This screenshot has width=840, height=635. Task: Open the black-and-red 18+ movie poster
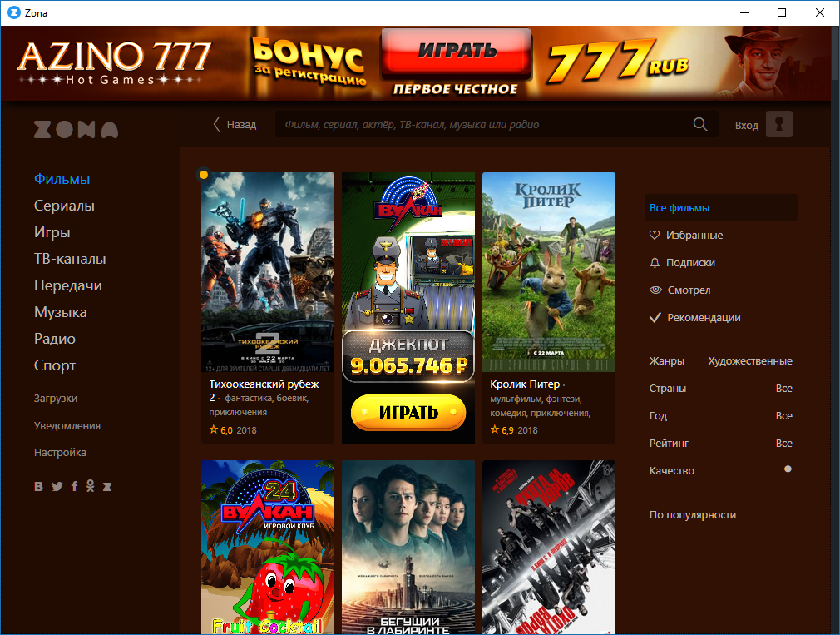click(x=549, y=547)
